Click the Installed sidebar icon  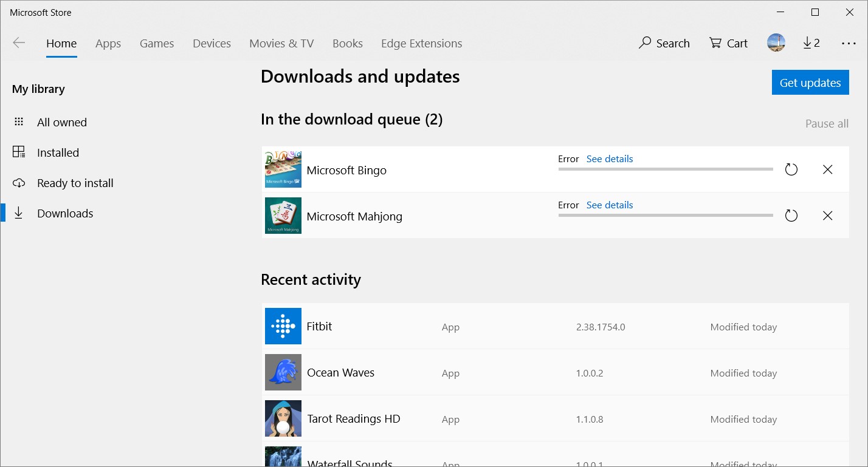[19, 152]
